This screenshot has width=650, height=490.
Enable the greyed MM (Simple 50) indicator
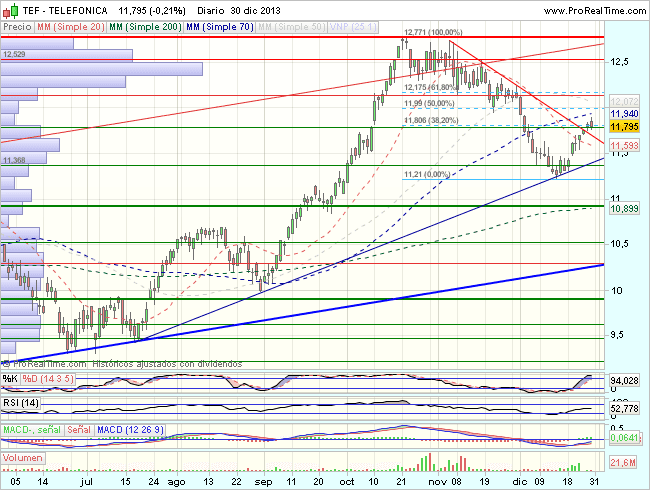(291, 27)
